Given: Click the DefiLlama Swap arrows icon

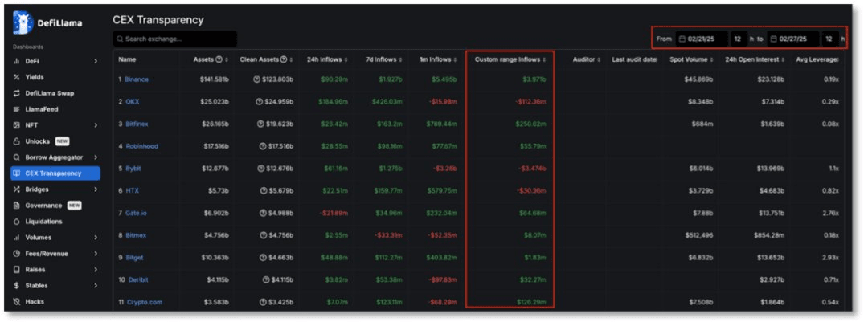Looking at the screenshot, I should tap(17, 93).
